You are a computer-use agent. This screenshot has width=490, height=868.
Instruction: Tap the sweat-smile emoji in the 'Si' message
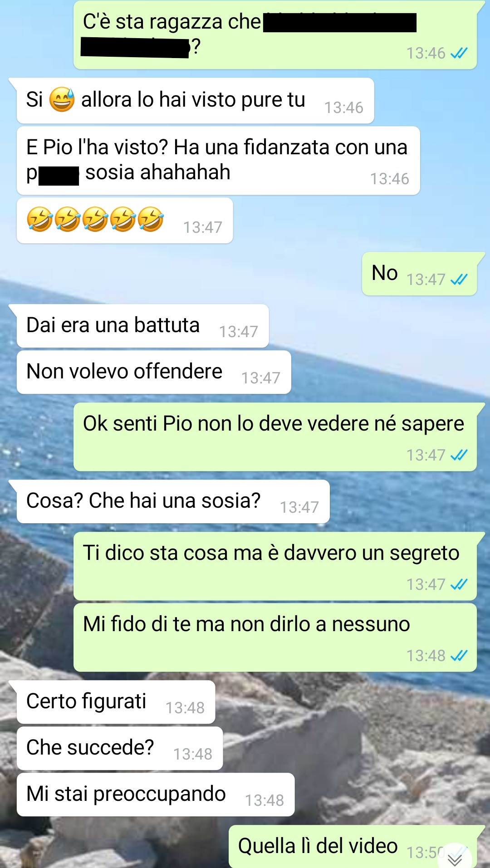(62, 99)
